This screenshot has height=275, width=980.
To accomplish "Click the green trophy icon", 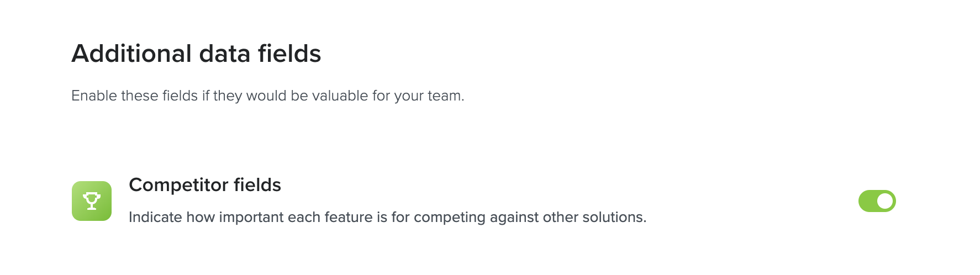I will point(92,201).
